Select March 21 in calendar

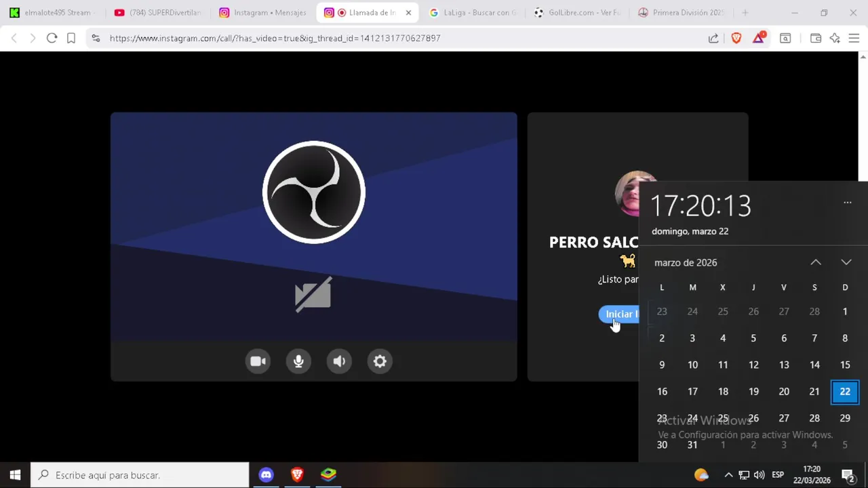(814, 392)
